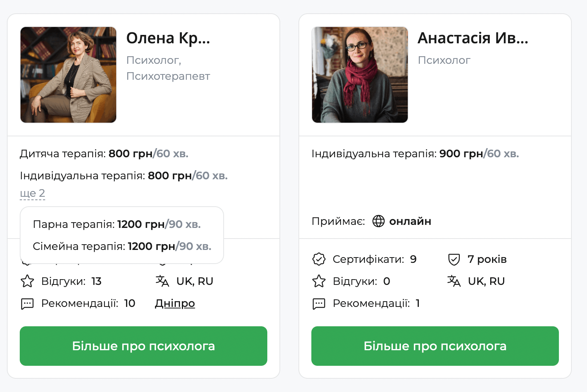Viewport: 587px width, 392px height.
Task: Click the Індивідуальна терапія 900 грн price text
Action: (x=415, y=153)
